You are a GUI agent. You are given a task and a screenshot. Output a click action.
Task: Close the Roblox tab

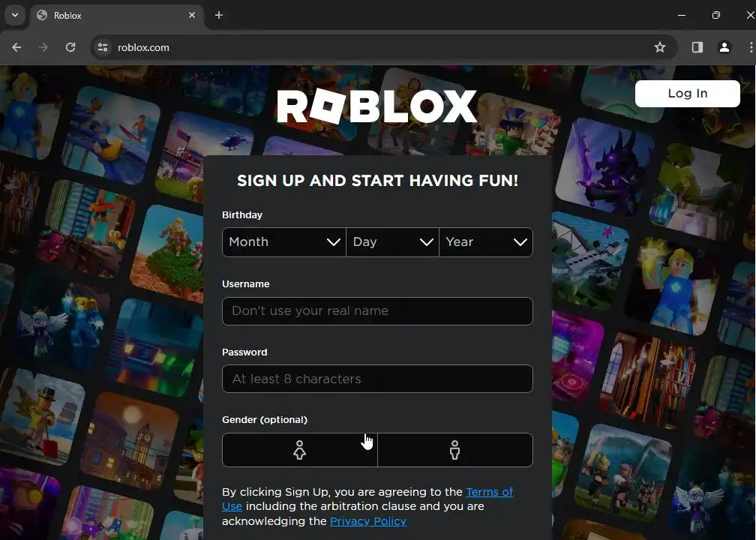tap(192, 15)
